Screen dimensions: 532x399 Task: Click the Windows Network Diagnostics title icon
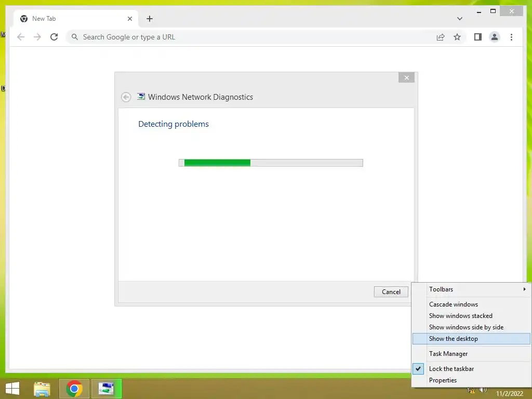pyautogui.click(x=141, y=97)
